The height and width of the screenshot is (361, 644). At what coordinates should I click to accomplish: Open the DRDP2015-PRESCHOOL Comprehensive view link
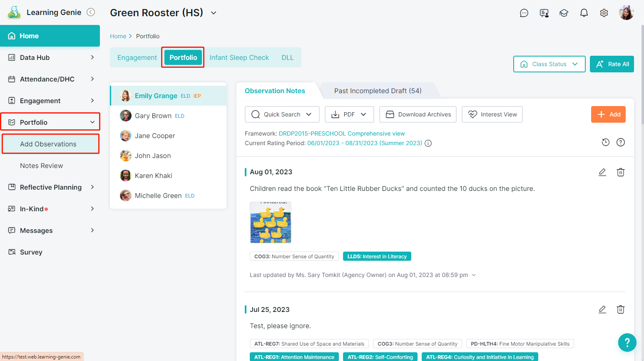(x=341, y=134)
